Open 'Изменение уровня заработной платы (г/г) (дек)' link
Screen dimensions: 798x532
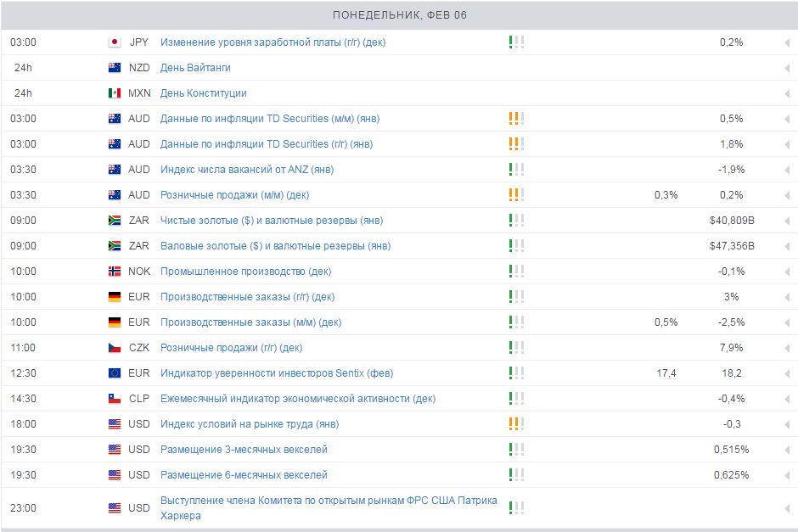tap(273, 42)
